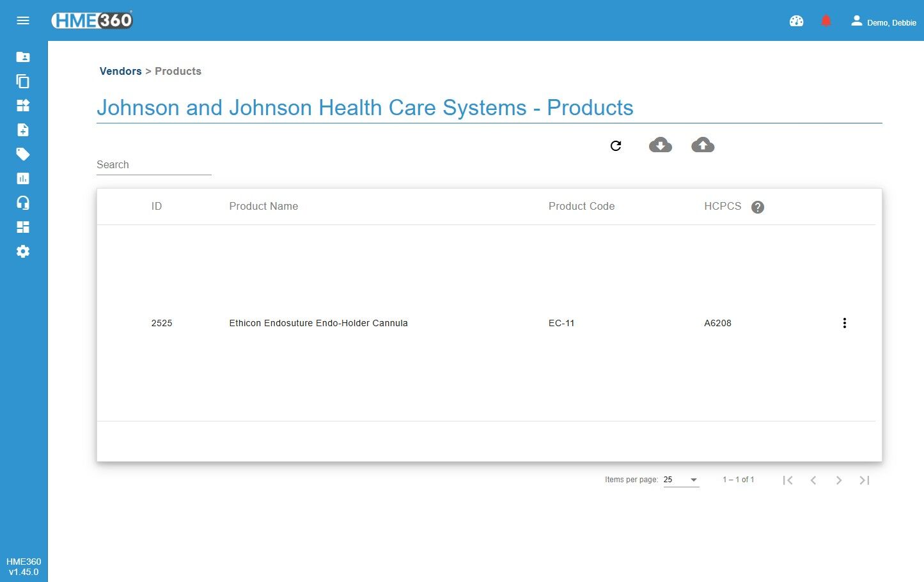Open the bar chart reports sidebar icon

(23, 178)
